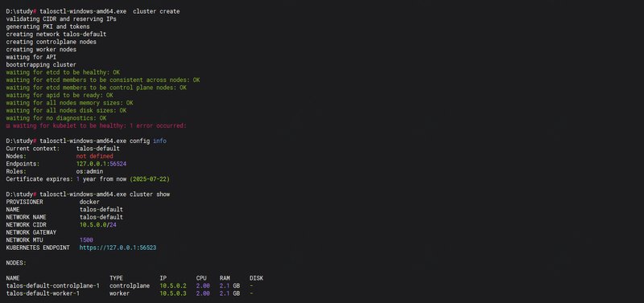This screenshot has width=644, height=303.
Task: Click the certificate expiry date (2025-07-22)
Action: [150, 179]
